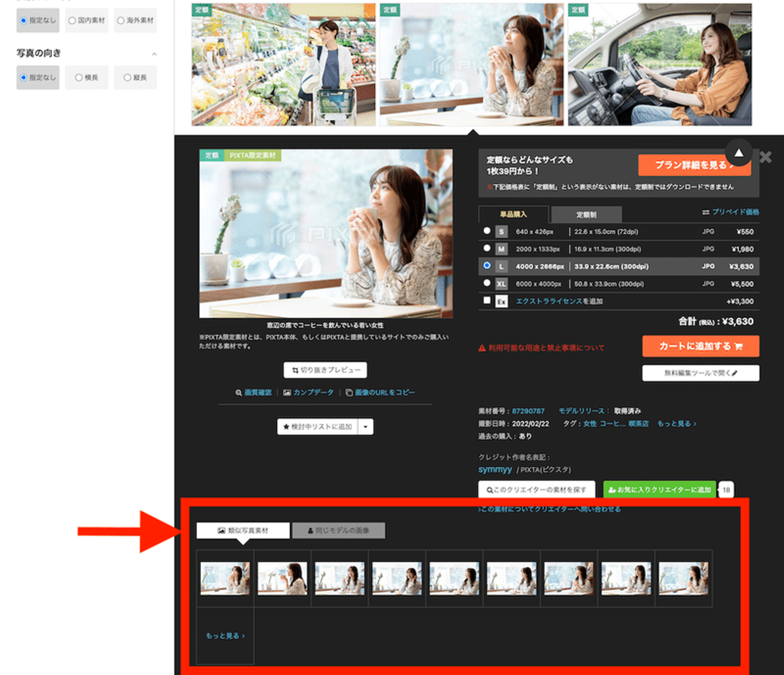Open the top-row cafe coffee woman thumbnail
Viewport: 784px width, 675px height.
471,65
